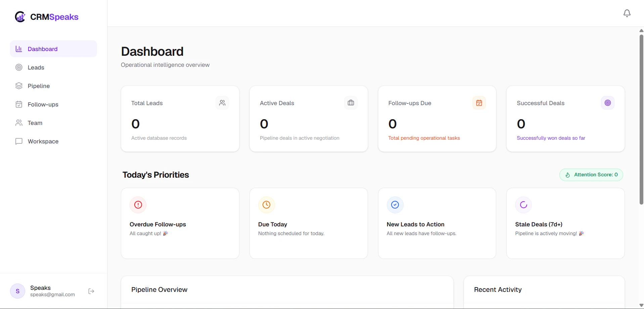This screenshot has width=644, height=309.
Task: Click the target icon on Successful Deals card
Action: 608,103
